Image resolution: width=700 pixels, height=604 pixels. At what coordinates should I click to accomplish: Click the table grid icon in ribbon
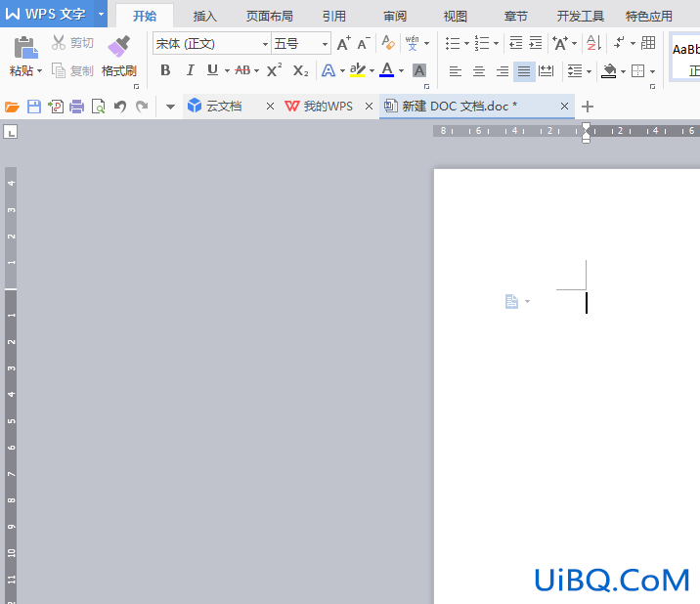[x=648, y=43]
